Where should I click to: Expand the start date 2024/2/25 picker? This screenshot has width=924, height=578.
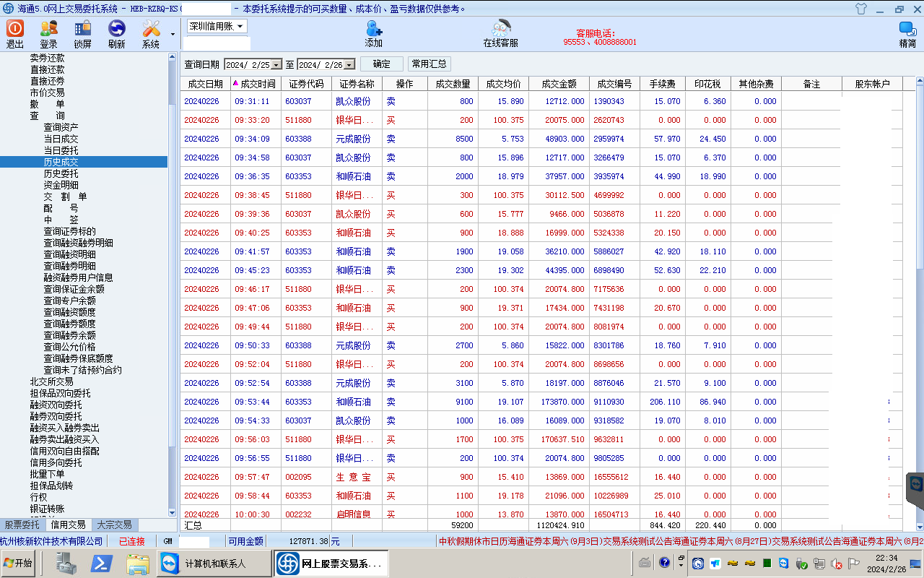pyautogui.click(x=276, y=65)
